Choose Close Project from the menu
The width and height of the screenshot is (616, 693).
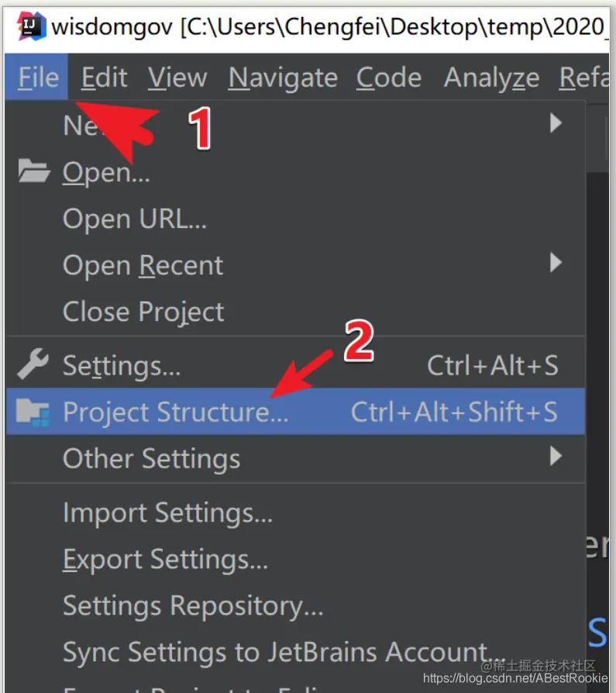(143, 312)
